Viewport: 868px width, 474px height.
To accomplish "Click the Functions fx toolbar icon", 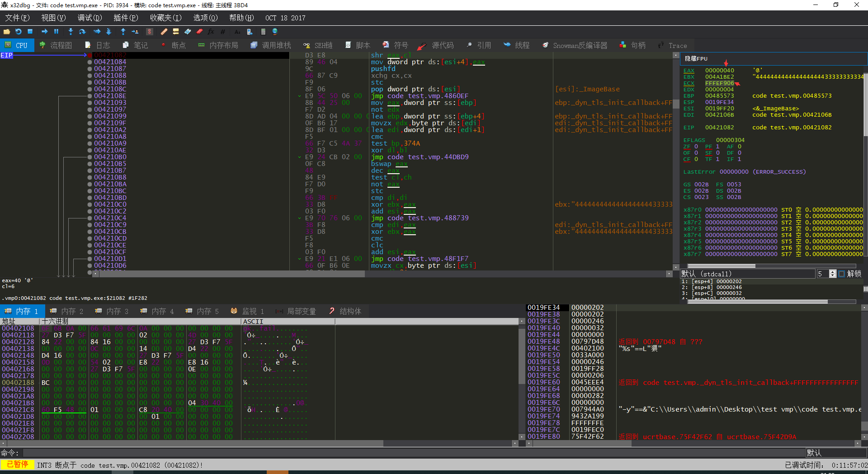I will pos(211,32).
